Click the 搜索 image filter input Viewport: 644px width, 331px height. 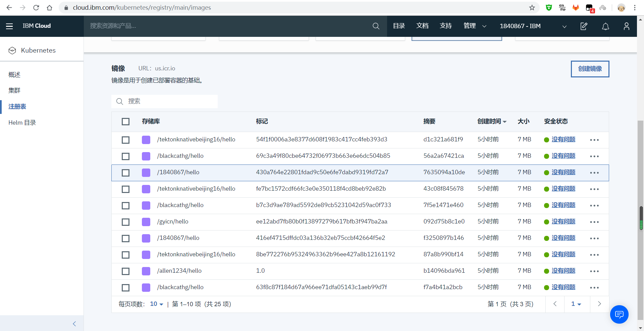[164, 102]
